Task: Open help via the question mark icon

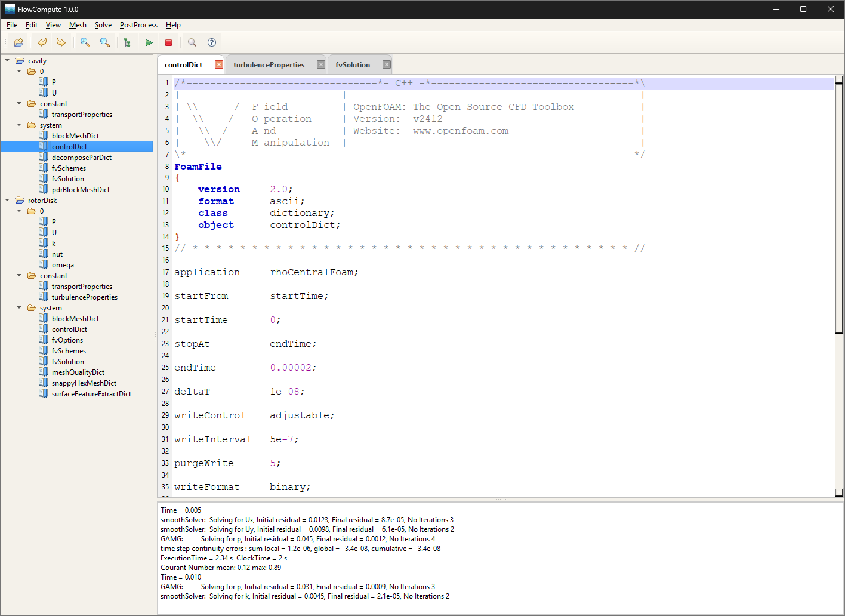Action: (x=212, y=42)
